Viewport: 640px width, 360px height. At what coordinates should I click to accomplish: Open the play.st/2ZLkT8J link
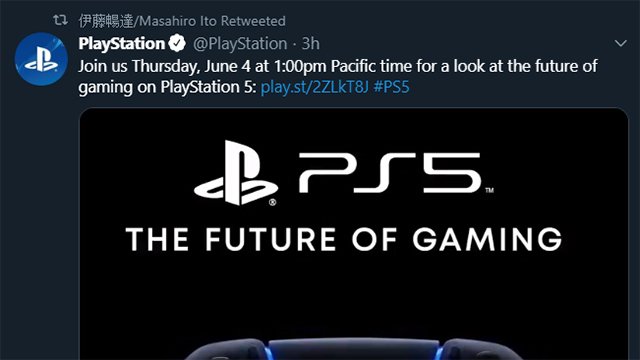click(x=314, y=87)
